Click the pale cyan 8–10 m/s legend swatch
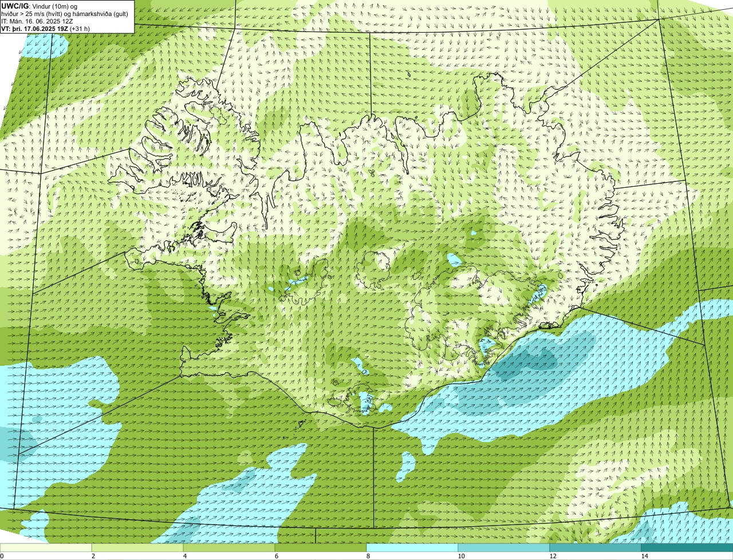The width and height of the screenshot is (733, 560). click(412, 547)
